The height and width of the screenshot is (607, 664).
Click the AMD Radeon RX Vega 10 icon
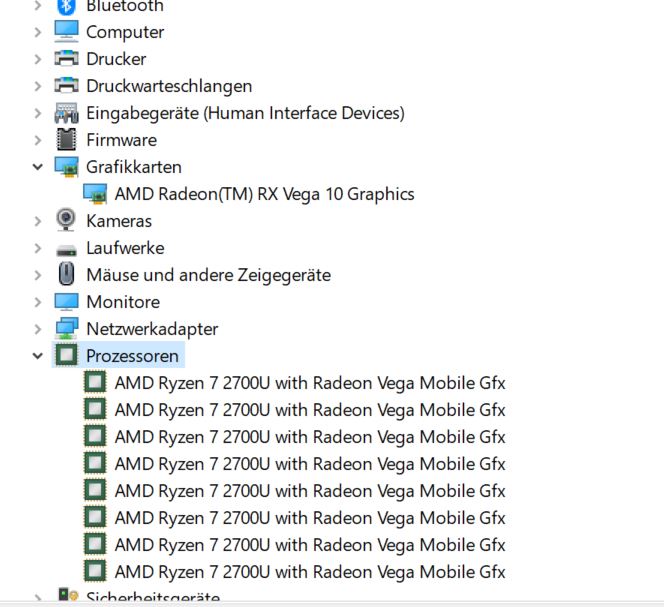(x=95, y=194)
